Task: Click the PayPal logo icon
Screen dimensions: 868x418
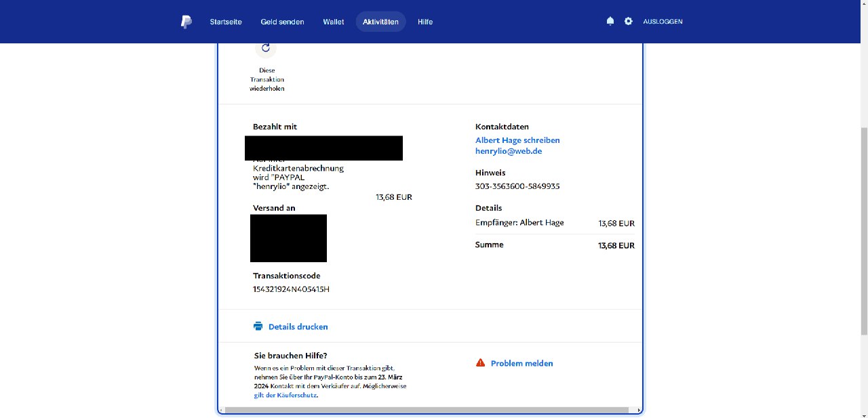Action: pyautogui.click(x=186, y=22)
